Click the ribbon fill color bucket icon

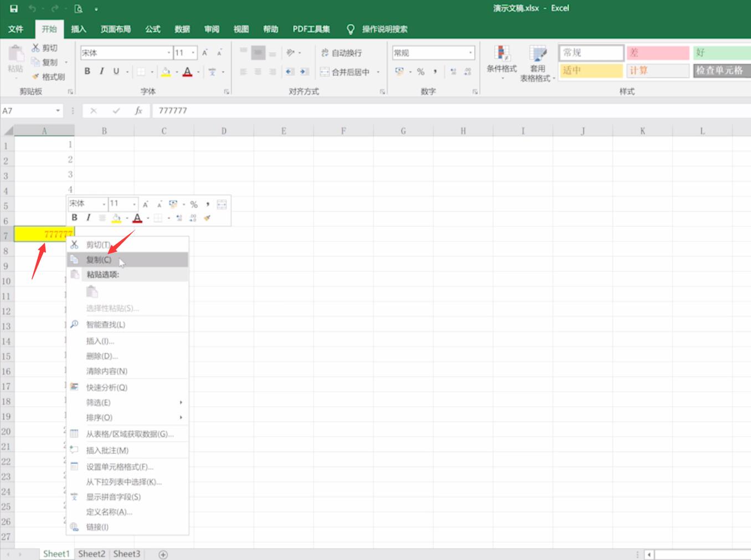(x=166, y=71)
